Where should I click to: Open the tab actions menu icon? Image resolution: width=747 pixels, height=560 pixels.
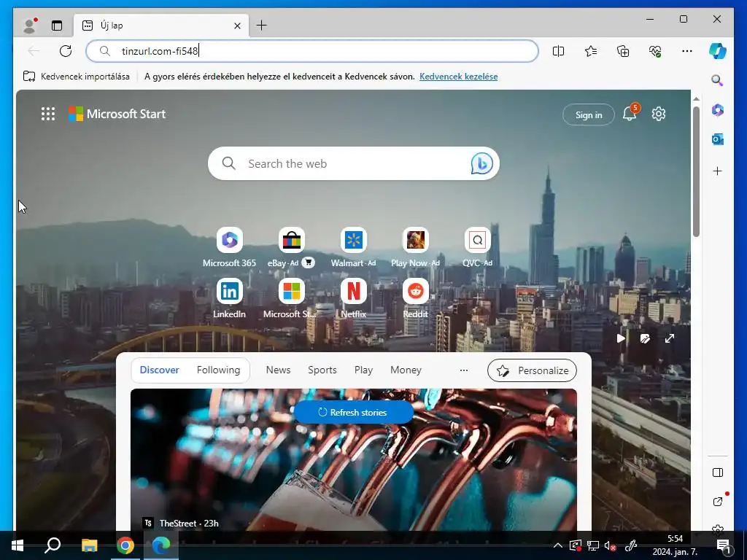(57, 26)
